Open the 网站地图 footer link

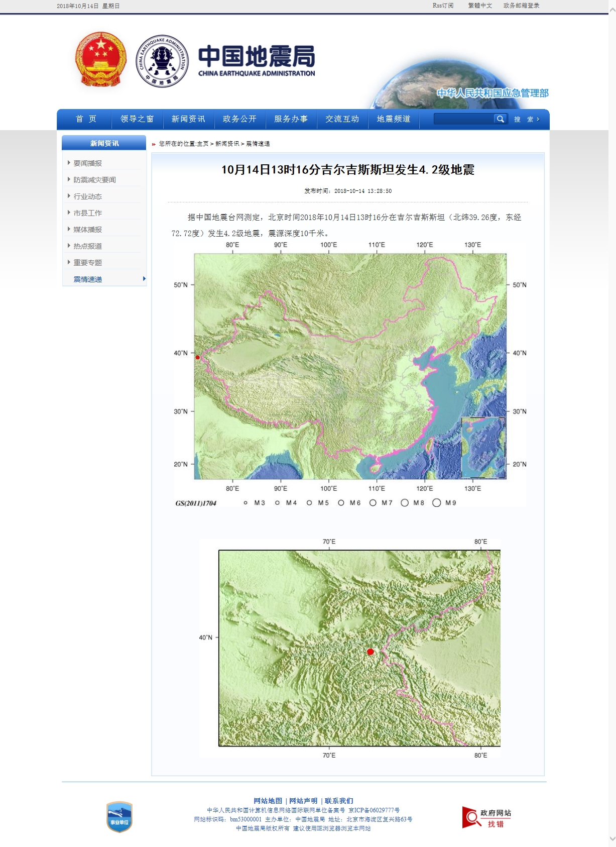[x=268, y=801]
